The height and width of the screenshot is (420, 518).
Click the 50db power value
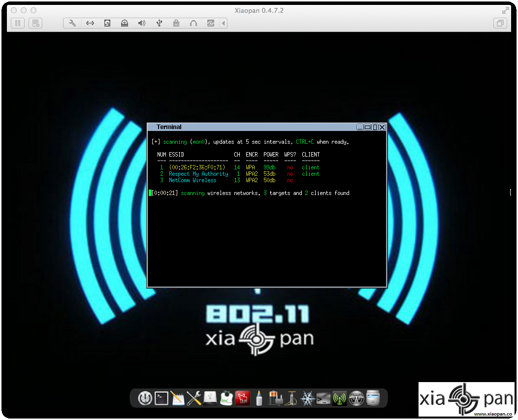(269, 180)
